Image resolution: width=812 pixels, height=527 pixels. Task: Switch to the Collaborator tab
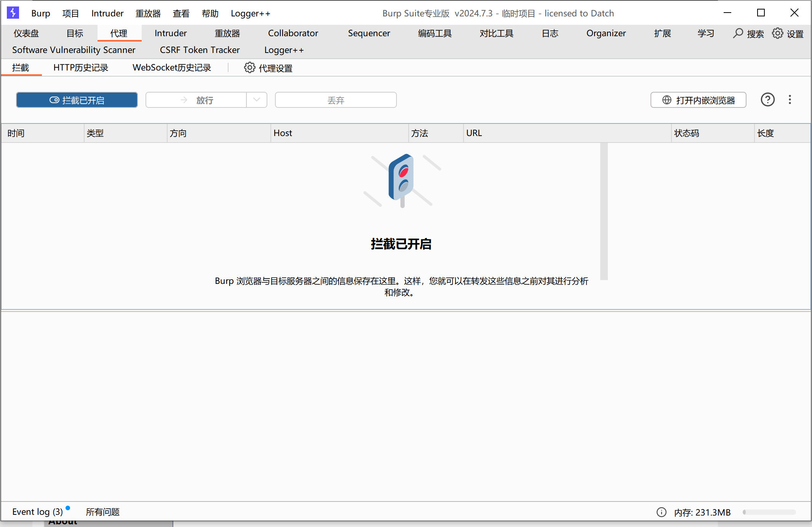pos(293,33)
